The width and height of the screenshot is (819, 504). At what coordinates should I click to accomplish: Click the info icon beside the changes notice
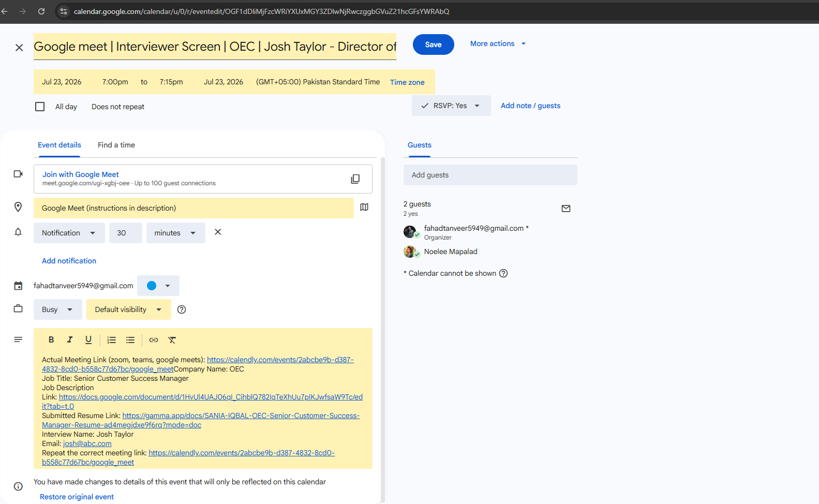[x=18, y=486]
